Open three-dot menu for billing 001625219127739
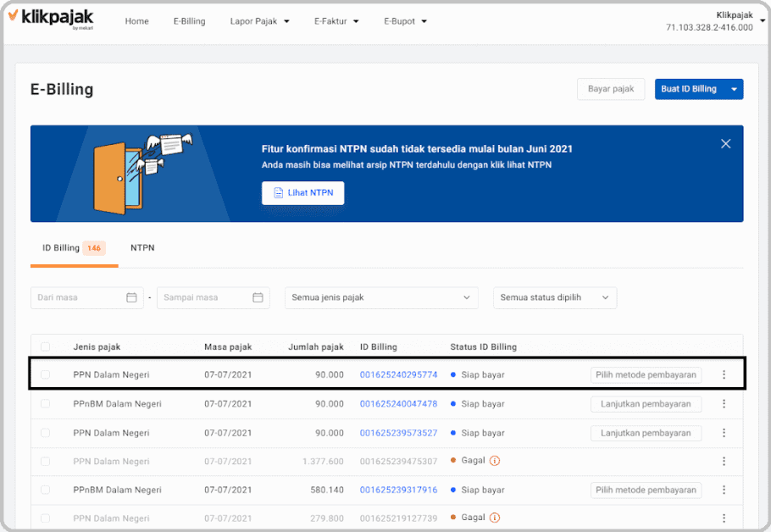Screen dimensions: 771x532 click(724, 518)
